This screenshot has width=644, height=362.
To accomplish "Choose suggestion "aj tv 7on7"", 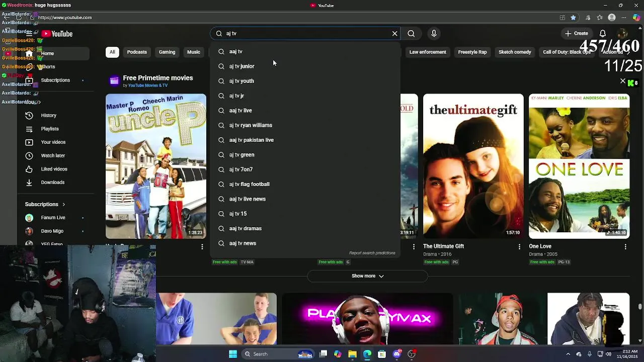I will 305,169.
